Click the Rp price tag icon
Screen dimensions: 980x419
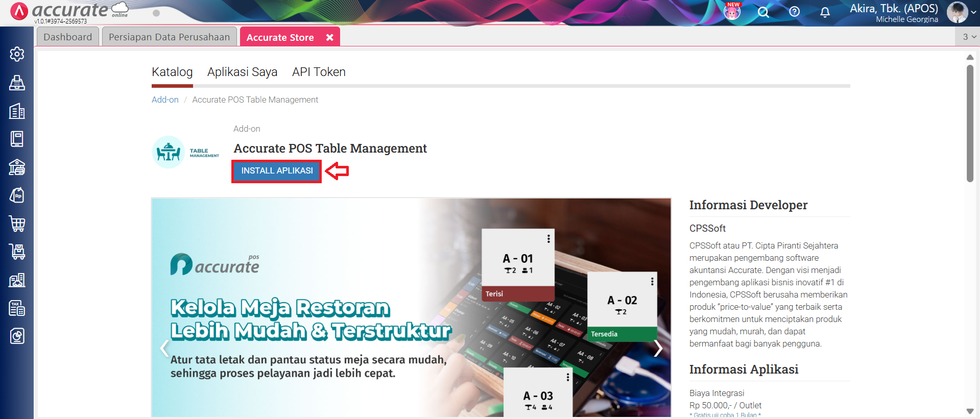[17, 195]
